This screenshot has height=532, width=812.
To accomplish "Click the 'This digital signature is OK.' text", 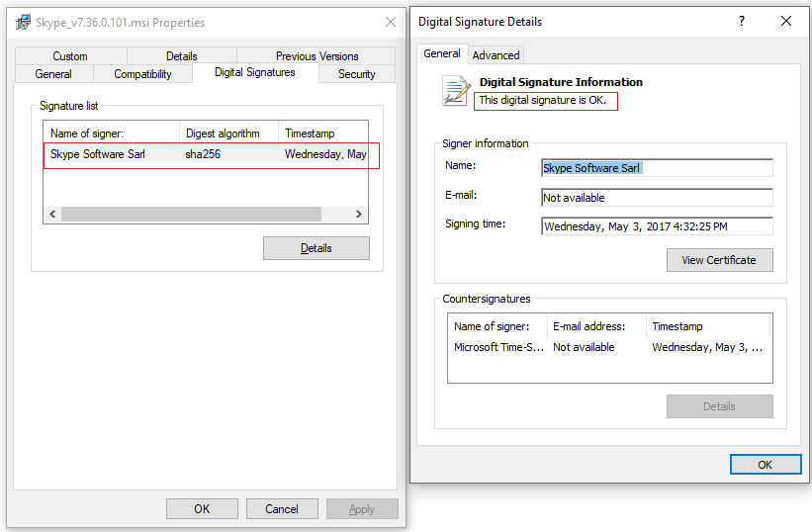I will click(542, 100).
